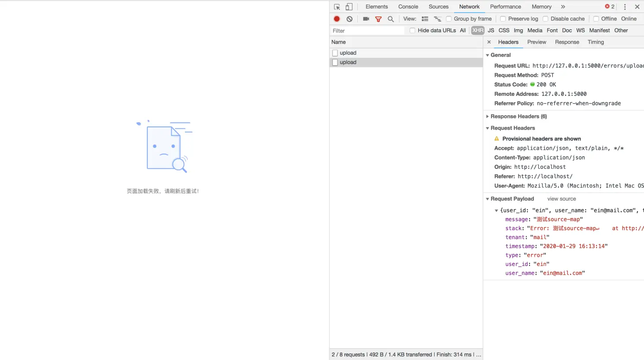Open the Preview detail tab
Screen dimensions: 644x360
pos(537,42)
